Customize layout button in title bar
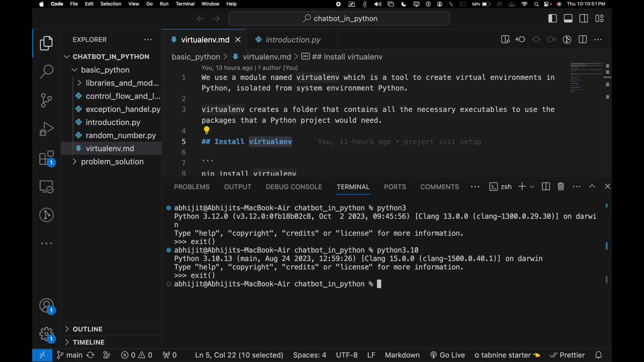The width and height of the screenshot is (644, 362). [x=599, y=19]
